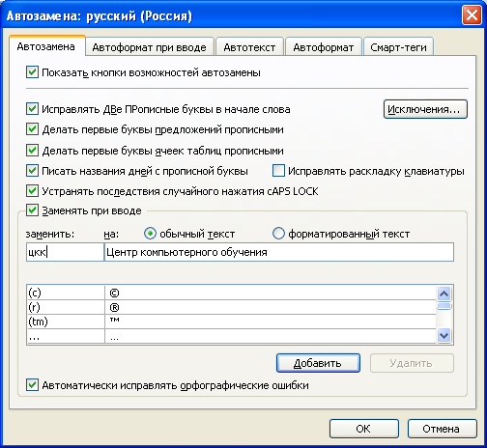
Task: Select the (tm) entry in replacement list
Action: (66, 322)
